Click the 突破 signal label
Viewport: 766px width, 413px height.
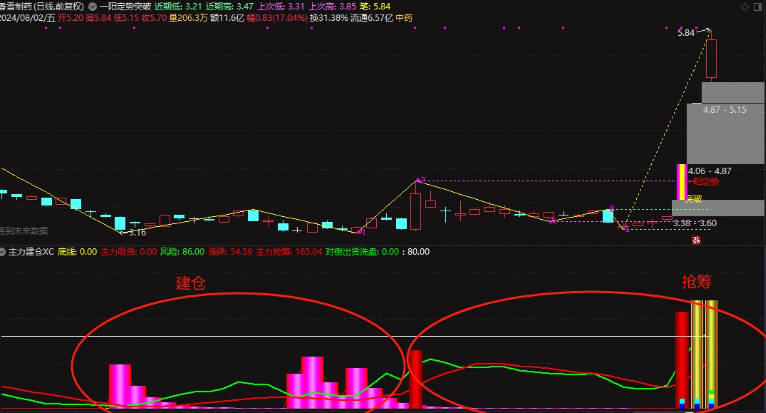click(693, 198)
